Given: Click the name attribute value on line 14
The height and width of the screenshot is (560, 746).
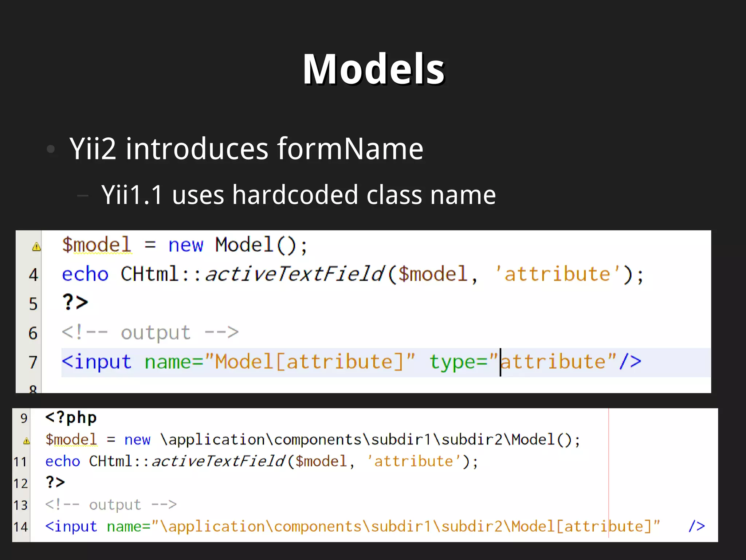Looking at the screenshot, I should click(x=406, y=526).
